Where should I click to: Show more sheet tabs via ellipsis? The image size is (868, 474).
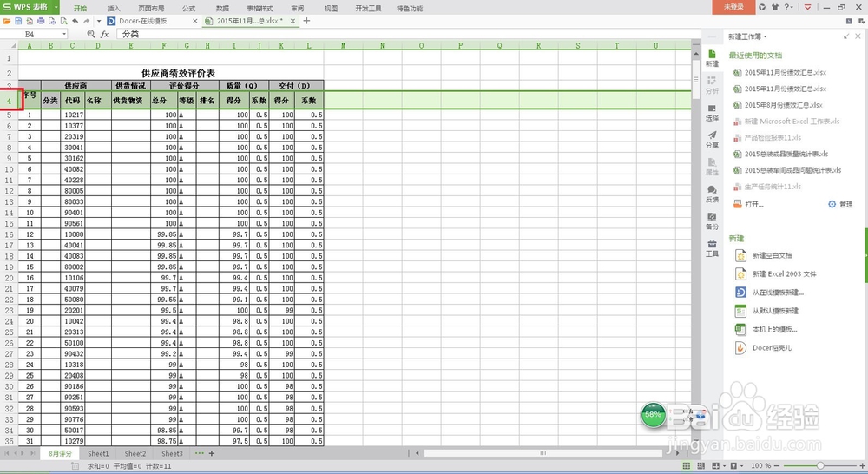point(200,453)
